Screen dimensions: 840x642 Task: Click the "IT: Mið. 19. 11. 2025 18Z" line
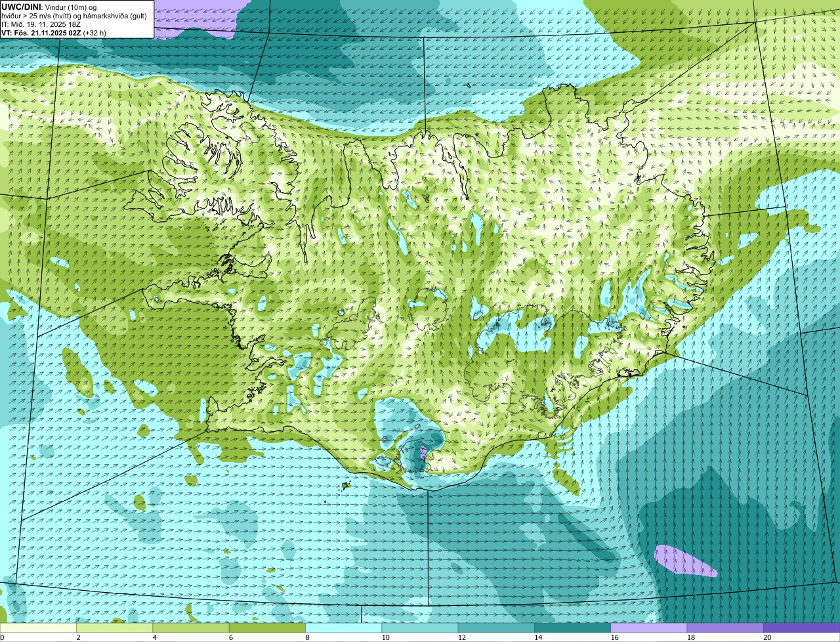click(x=41, y=24)
